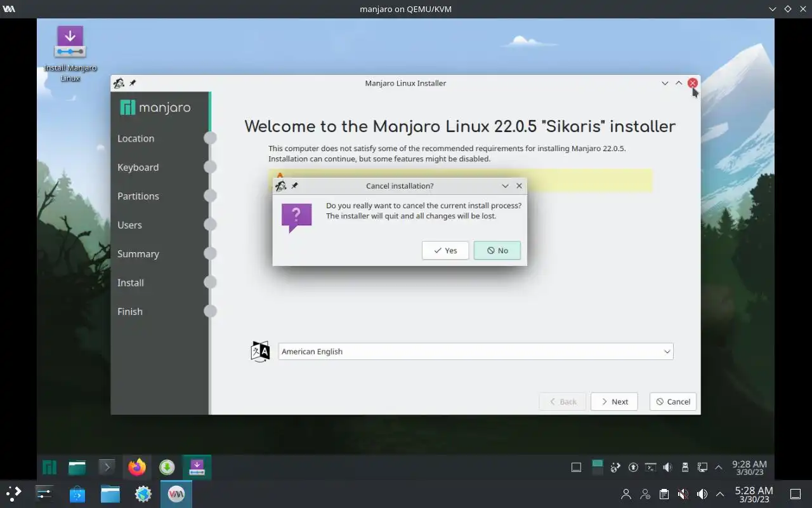Click the diamond restore button in QEMU/KVM titlebar
The image size is (812, 508).
(x=788, y=9)
